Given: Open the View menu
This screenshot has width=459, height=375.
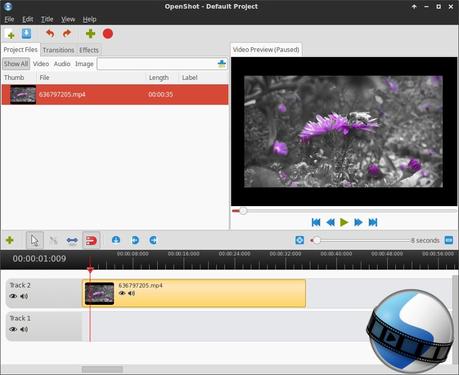Looking at the screenshot, I should point(68,19).
